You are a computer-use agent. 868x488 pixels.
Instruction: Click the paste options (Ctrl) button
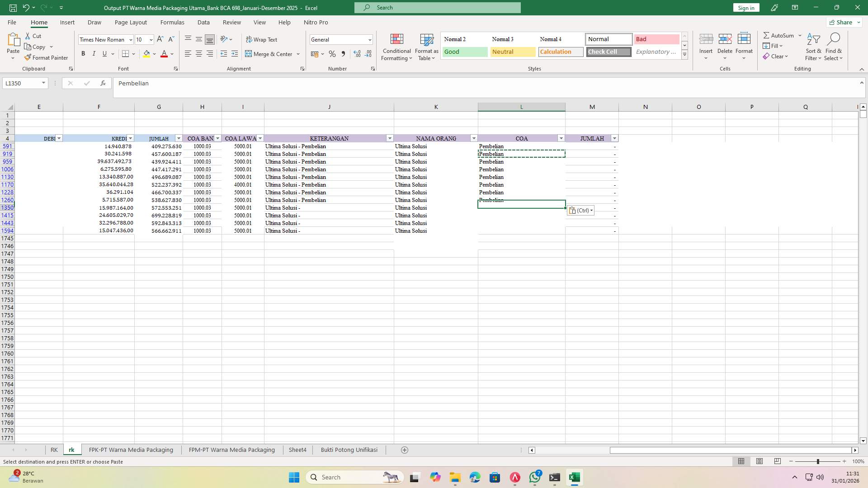coord(580,210)
